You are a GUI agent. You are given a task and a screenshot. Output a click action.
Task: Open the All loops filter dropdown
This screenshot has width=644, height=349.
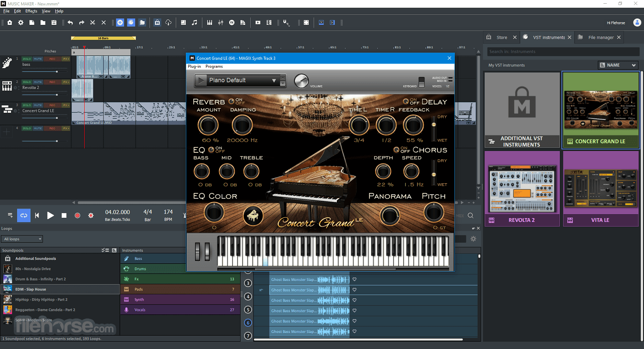(x=22, y=239)
